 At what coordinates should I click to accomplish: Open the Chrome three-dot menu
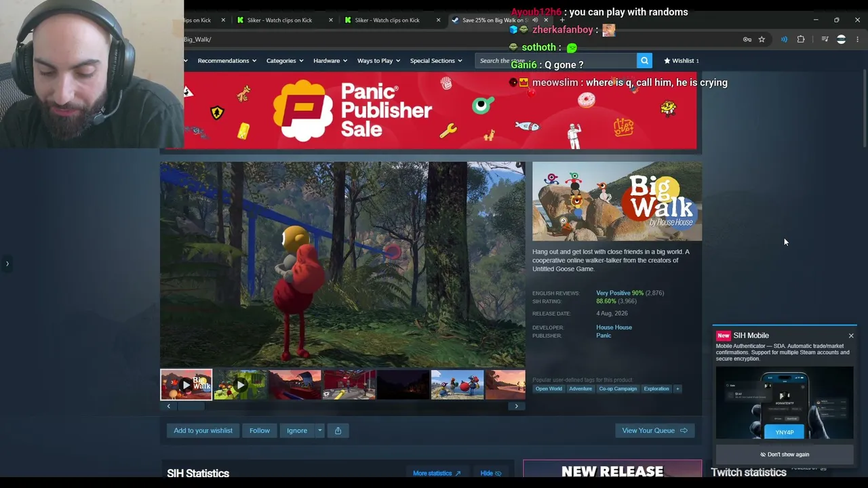pyautogui.click(x=857, y=39)
